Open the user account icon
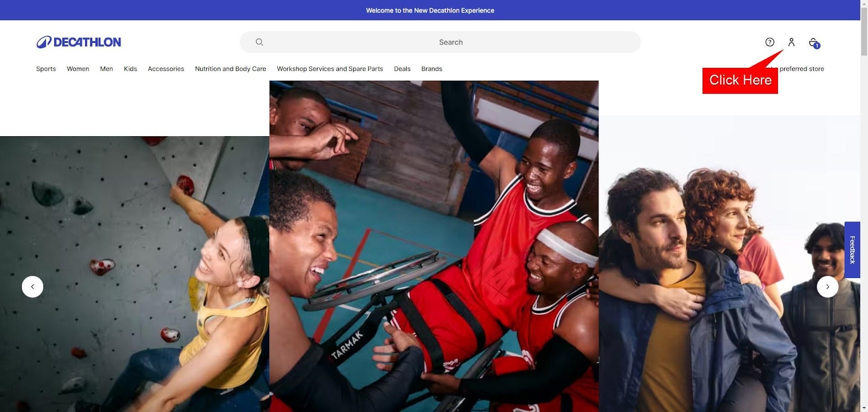The image size is (868, 412). tap(791, 42)
